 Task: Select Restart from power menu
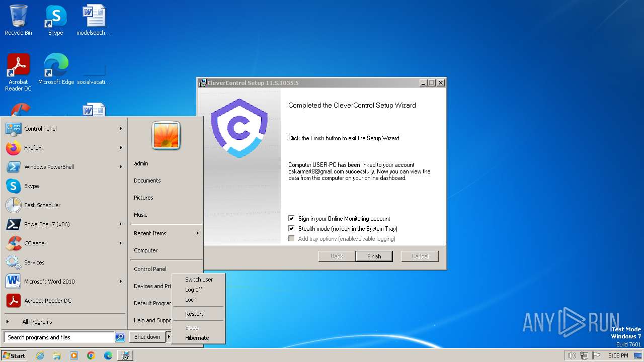pos(198,314)
